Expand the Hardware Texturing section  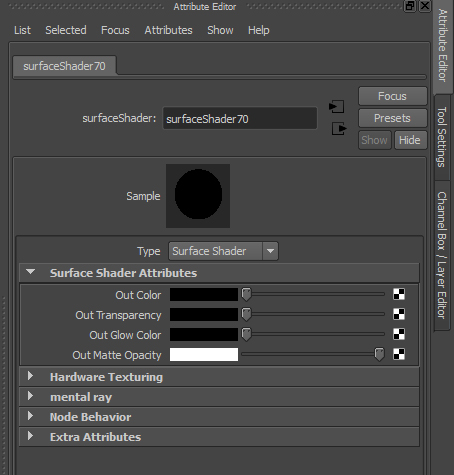point(30,376)
